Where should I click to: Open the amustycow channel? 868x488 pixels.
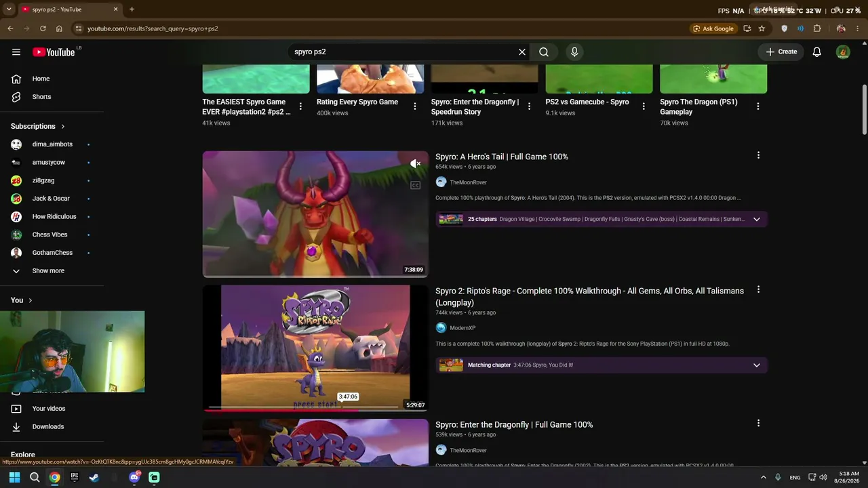click(x=52, y=163)
